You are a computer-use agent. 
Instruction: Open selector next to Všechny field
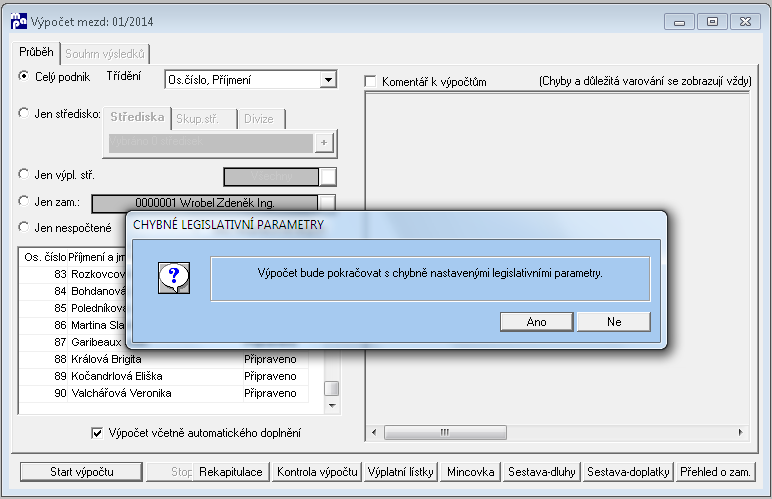[328, 177]
